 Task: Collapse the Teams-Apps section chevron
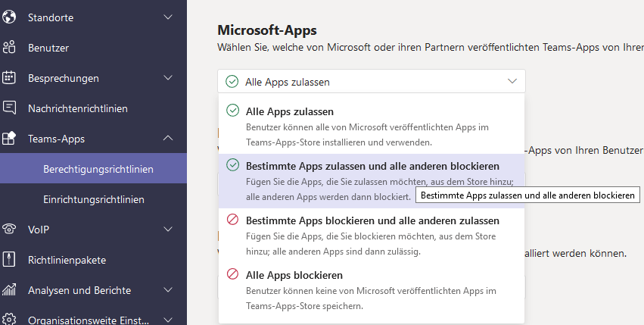pyautogui.click(x=168, y=139)
